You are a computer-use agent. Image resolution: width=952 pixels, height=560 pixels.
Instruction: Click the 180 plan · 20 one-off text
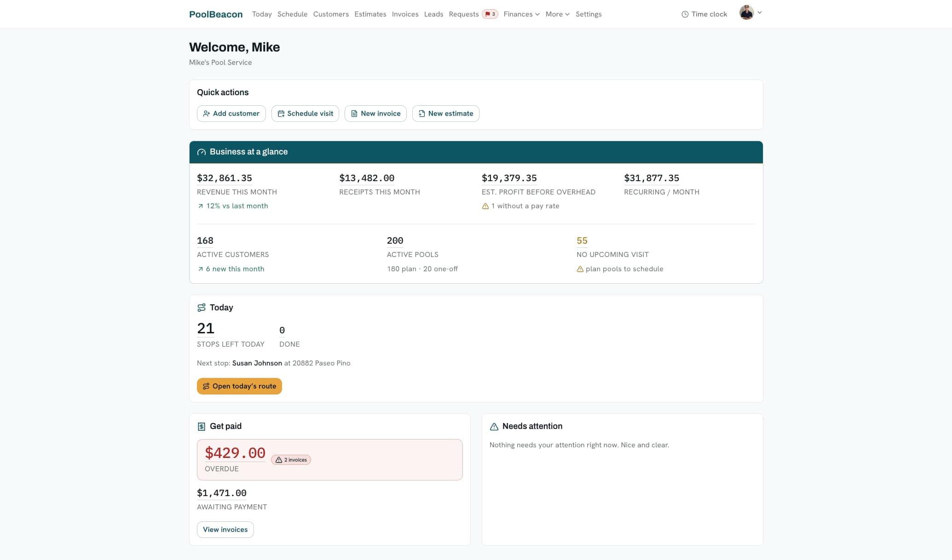(x=422, y=269)
